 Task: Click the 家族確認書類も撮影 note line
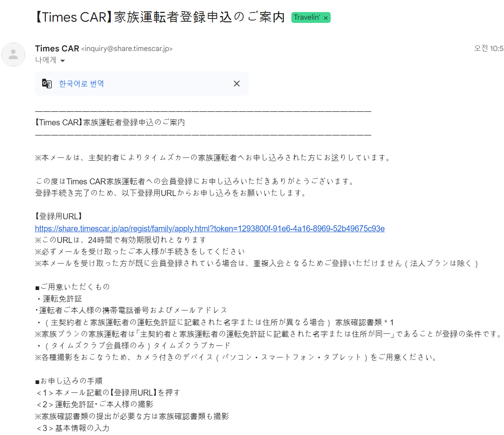pyautogui.click(x=132, y=416)
